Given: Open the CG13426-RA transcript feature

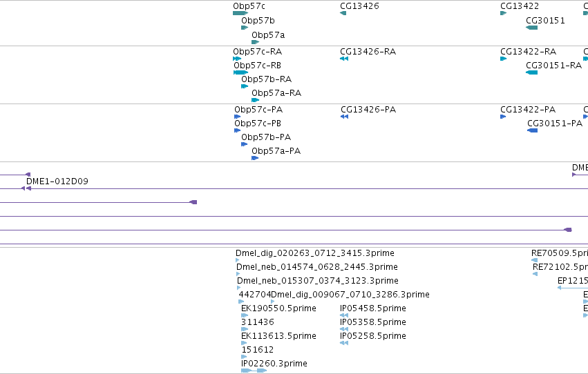Looking at the screenshot, I should 344,59.
